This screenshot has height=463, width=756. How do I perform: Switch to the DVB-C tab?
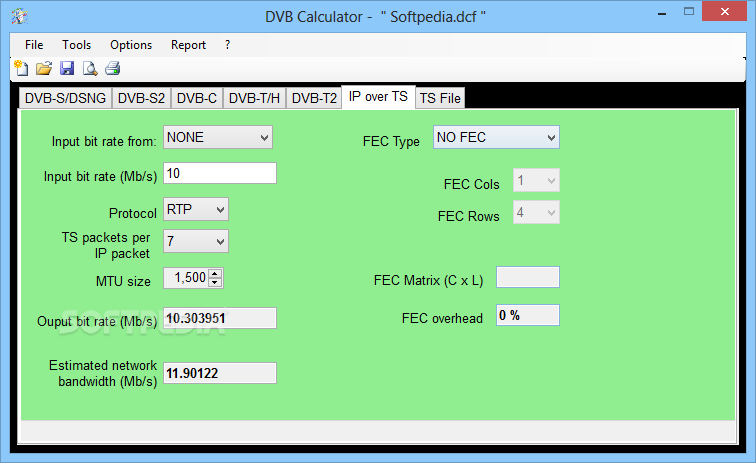click(197, 98)
